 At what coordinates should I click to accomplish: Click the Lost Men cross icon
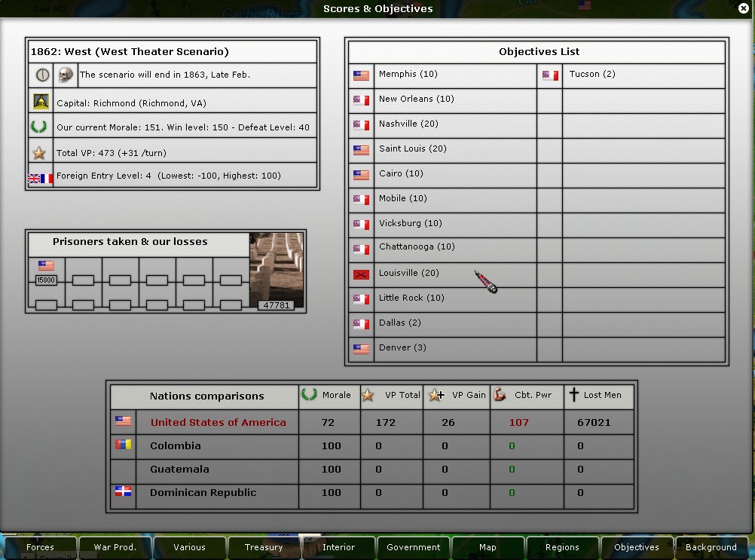tap(573, 395)
